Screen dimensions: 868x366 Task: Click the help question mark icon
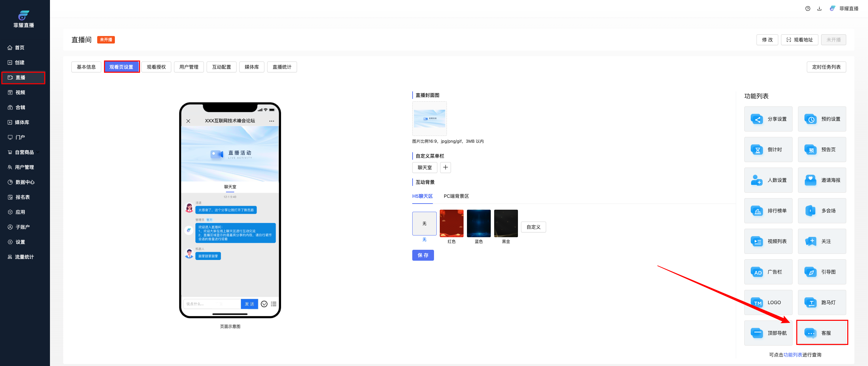click(x=808, y=9)
